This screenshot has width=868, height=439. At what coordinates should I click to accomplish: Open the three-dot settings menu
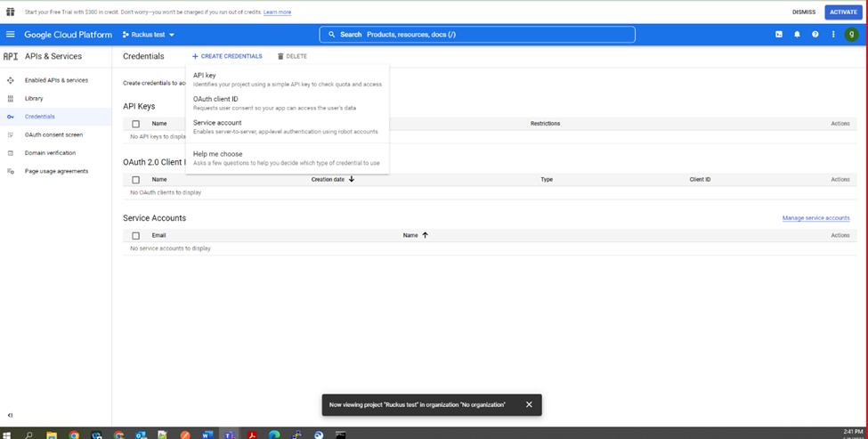[833, 35]
